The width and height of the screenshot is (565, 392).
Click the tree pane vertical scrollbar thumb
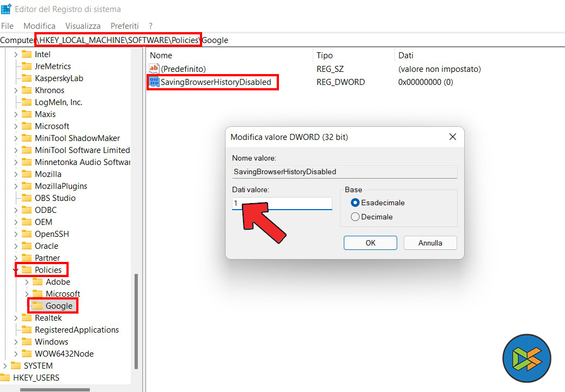point(136,321)
